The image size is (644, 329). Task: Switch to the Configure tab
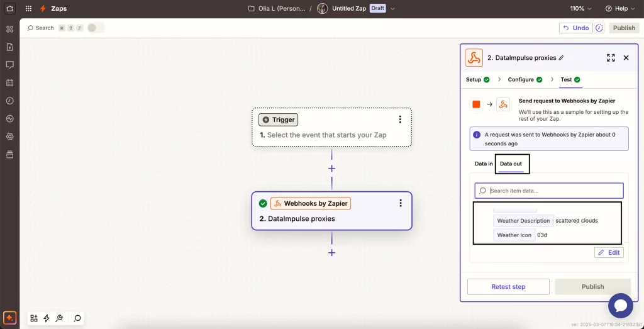[525, 80]
